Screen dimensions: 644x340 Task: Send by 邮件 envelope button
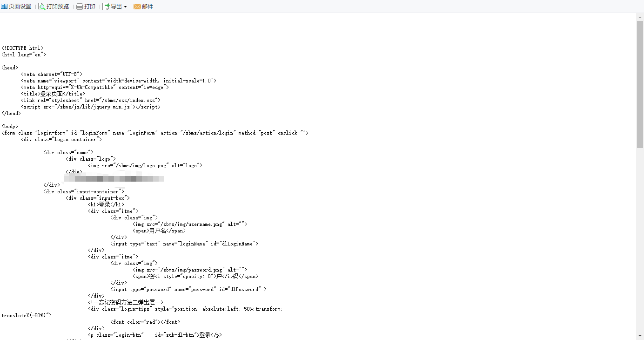[143, 7]
